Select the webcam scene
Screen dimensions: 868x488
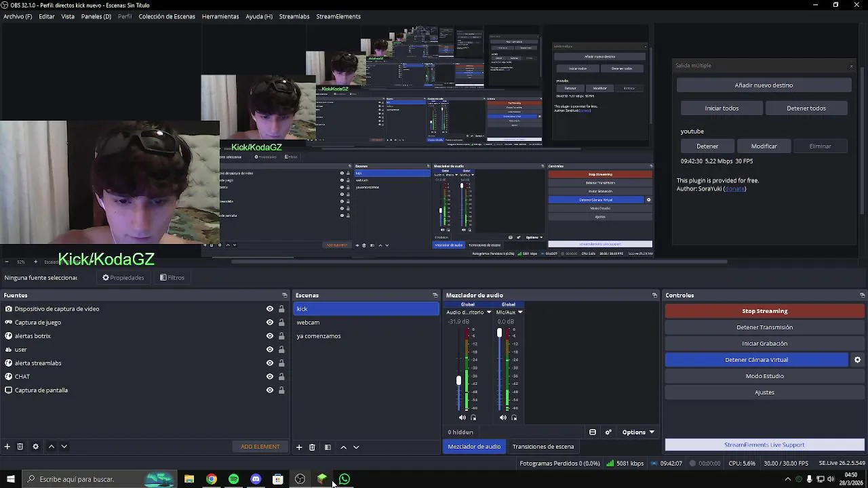tap(366, 323)
